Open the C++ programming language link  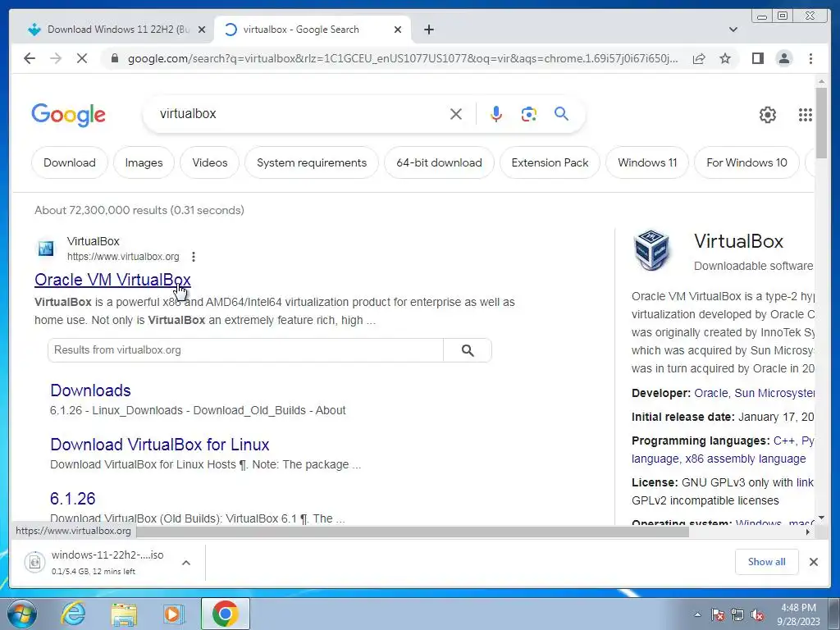[x=783, y=441]
